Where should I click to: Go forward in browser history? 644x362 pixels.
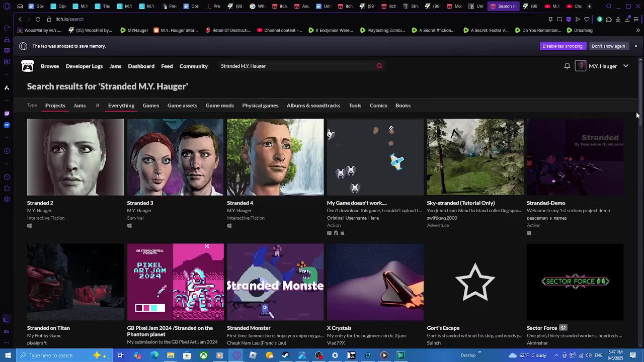(x=28, y=19)
